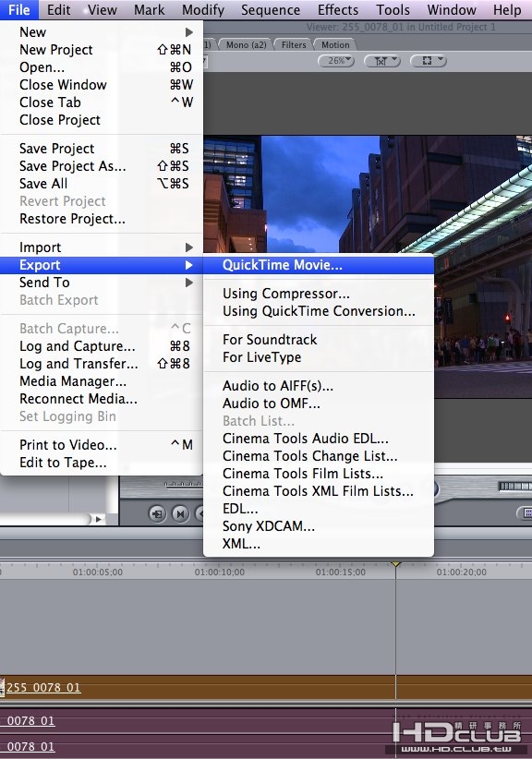The height and width of the screenshot is (759, 532).
Task: Choose Restore Project... menu item
Action: click(102, 219)
